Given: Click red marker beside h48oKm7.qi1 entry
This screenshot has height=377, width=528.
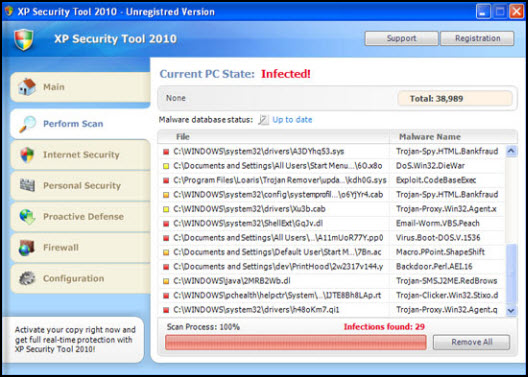Looking at the screenshot, I should [x=166, y=310].
